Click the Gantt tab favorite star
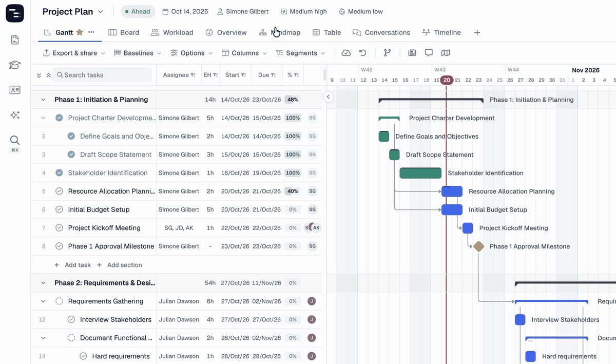This screenshot has height=364, width=616. (80, 32)
